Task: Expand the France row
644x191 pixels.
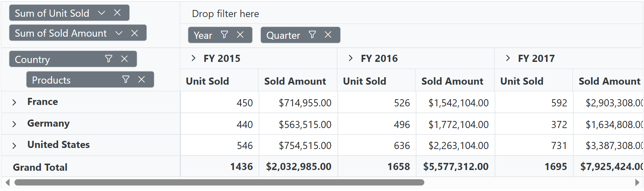Action: click(x=14, y=102)
